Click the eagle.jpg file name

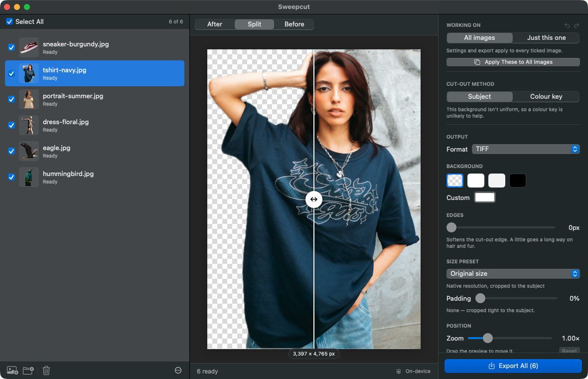[x=57, y=148]
